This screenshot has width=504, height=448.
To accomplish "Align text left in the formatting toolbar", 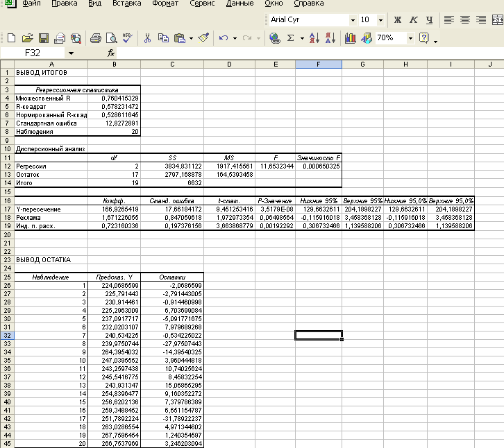I will pyautogui.click(x=449, y=20).
